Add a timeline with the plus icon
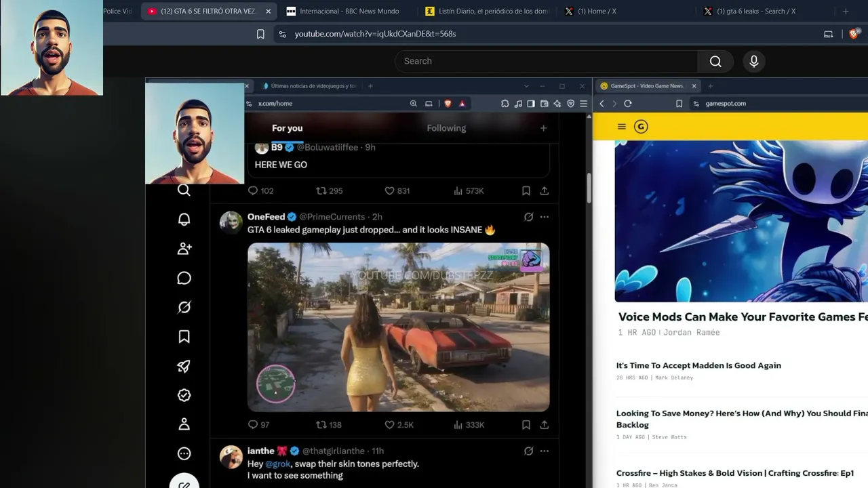 [x=543, y=128]
